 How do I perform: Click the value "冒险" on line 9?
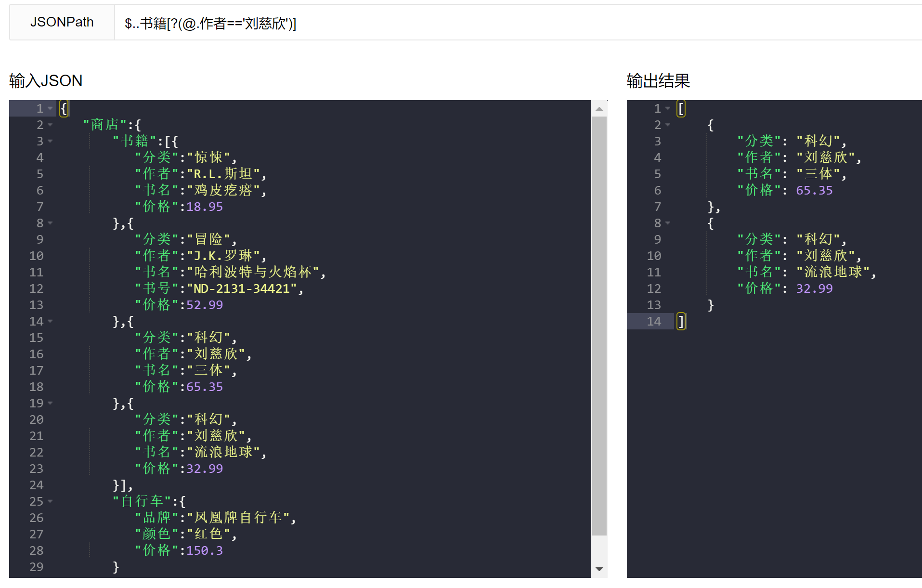(x=208, y=240)
